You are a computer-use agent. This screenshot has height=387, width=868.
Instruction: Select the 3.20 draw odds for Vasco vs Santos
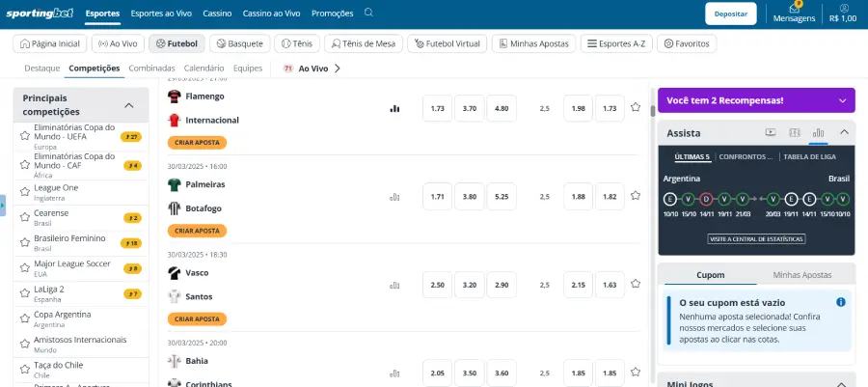[x=470, y=285]
